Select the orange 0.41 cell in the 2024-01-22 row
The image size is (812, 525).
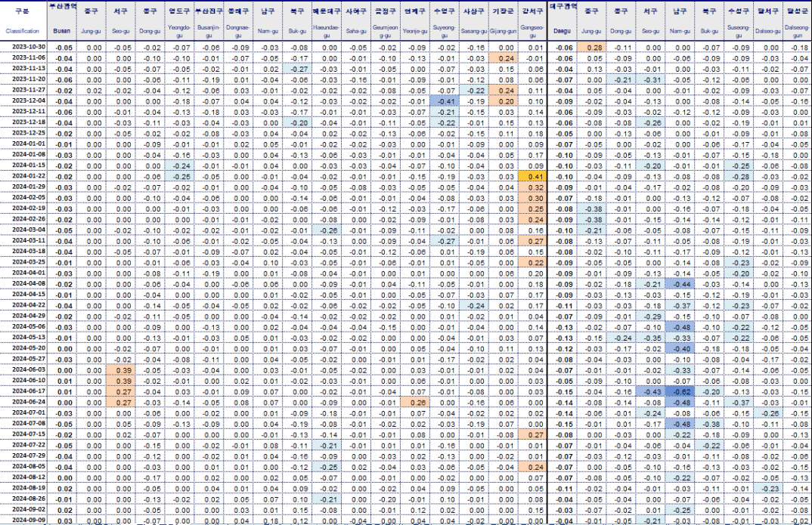[533, 176]
